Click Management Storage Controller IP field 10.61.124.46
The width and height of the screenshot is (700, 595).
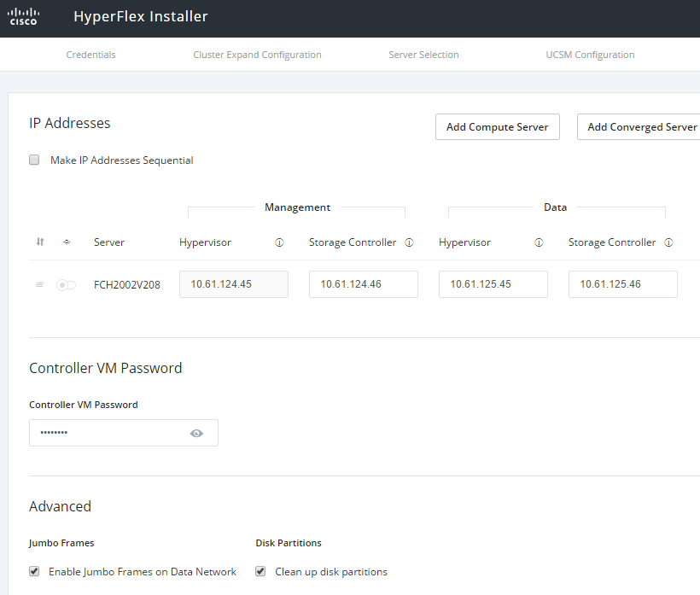click(x=364, y=284)
